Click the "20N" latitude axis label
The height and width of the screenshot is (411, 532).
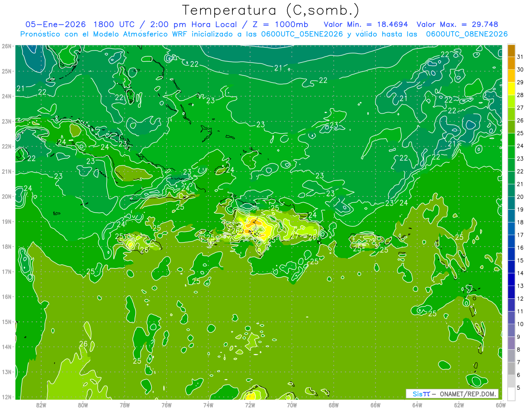tap(6, 196)
